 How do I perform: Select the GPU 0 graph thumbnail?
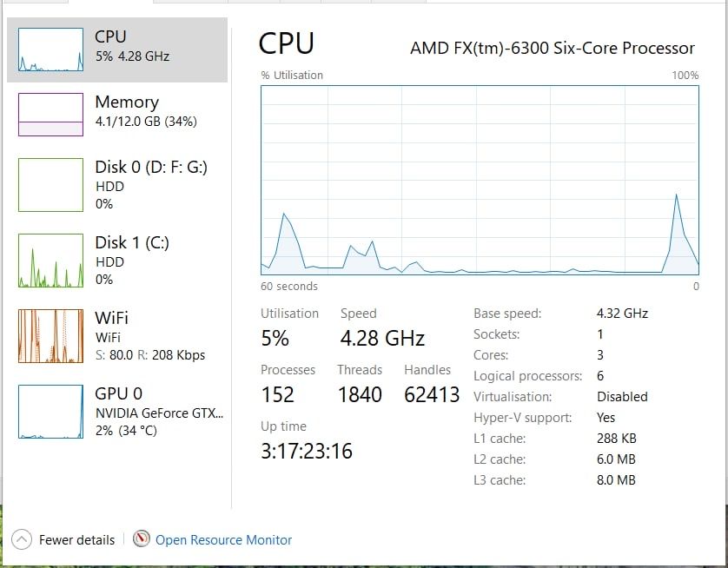click(x=50, y=412)
